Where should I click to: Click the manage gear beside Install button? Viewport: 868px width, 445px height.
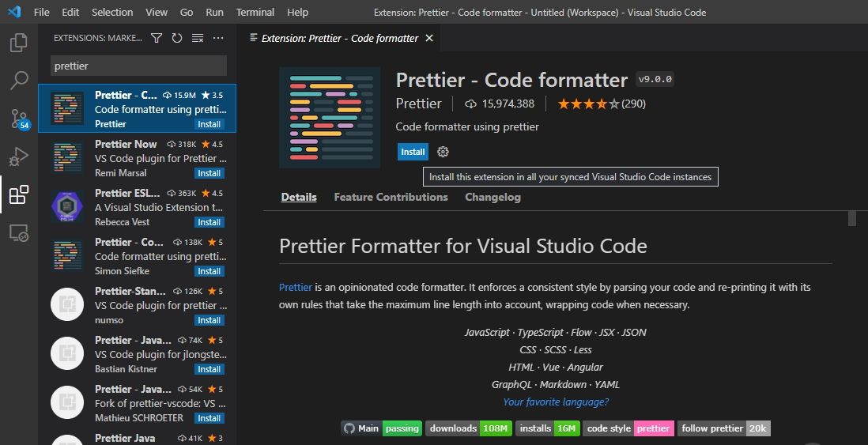click(x=443, y=152)
